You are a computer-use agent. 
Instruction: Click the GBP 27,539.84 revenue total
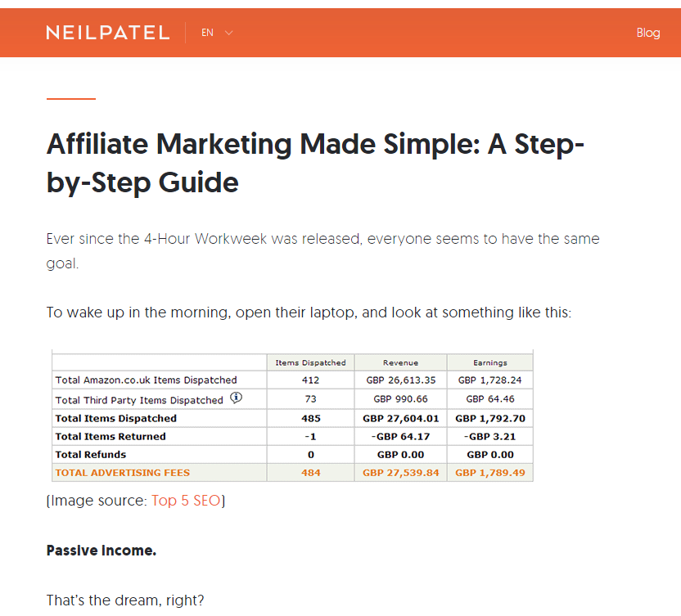(400, 473)
